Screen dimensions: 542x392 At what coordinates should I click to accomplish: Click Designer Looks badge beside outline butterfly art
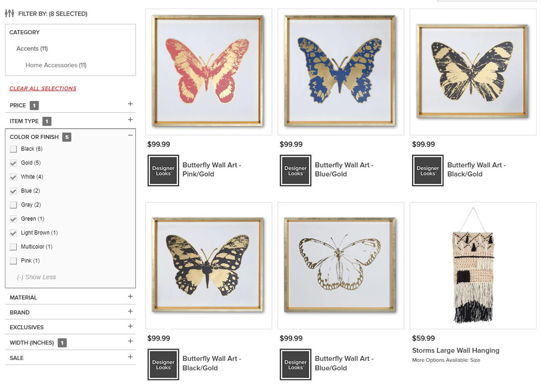(x=295, y=364)
